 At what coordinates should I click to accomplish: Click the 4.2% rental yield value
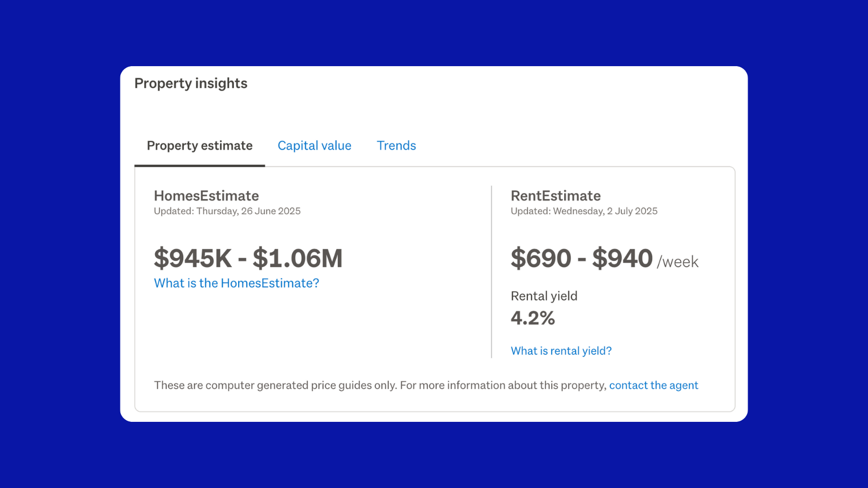coord(533,318)
